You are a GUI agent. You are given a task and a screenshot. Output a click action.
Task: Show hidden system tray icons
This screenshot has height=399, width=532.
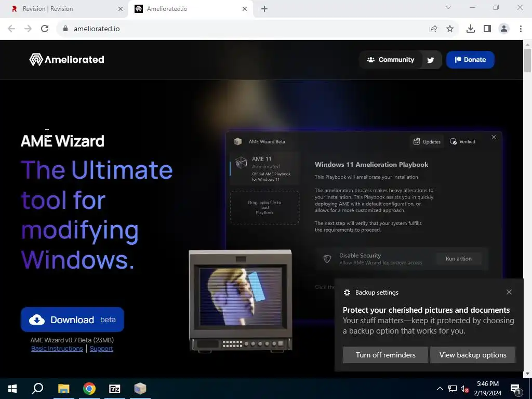coord(440,389)
